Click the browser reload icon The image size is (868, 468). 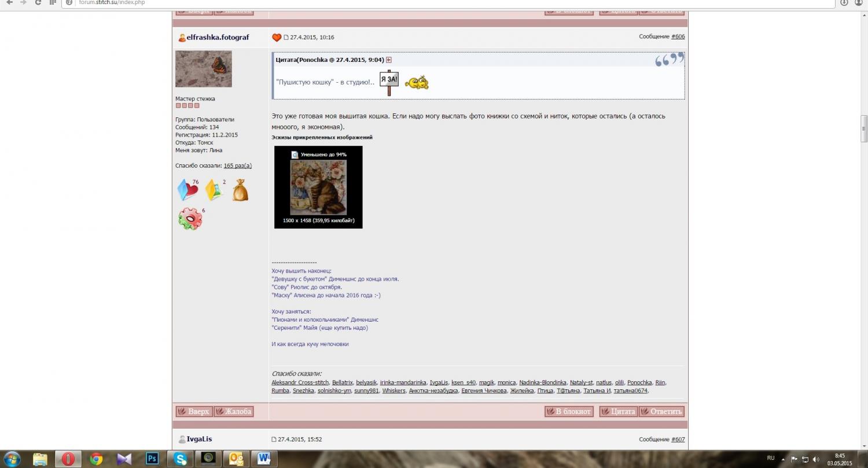click(38, 3)
